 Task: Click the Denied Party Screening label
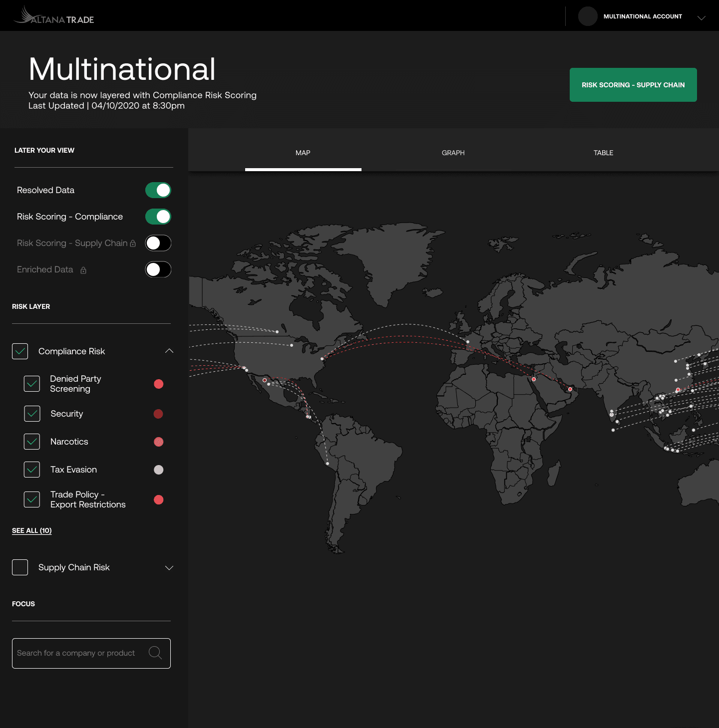tap(75, 384)
